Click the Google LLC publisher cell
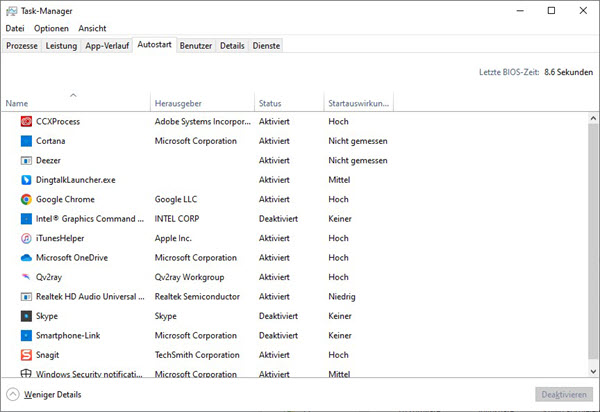Screen dimensions: 600x412 pos(176,199)
